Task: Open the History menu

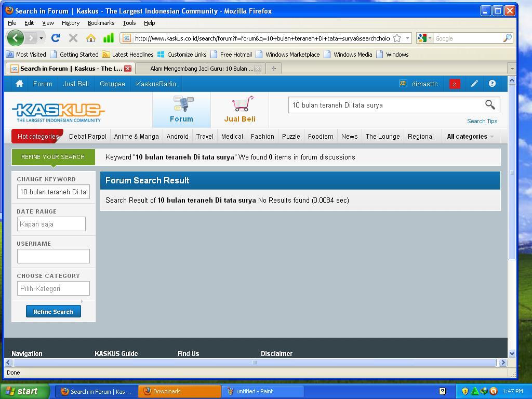Action: click(71, 23)
